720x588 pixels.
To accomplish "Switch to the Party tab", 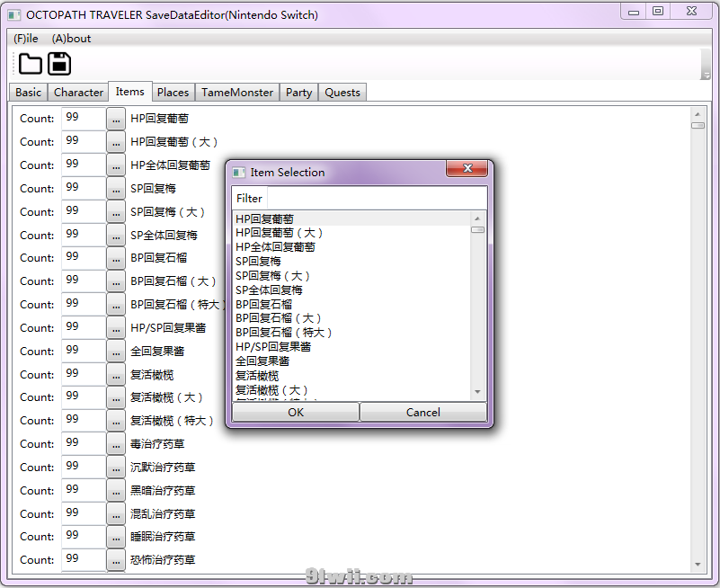I will click(x=299, y=93).
